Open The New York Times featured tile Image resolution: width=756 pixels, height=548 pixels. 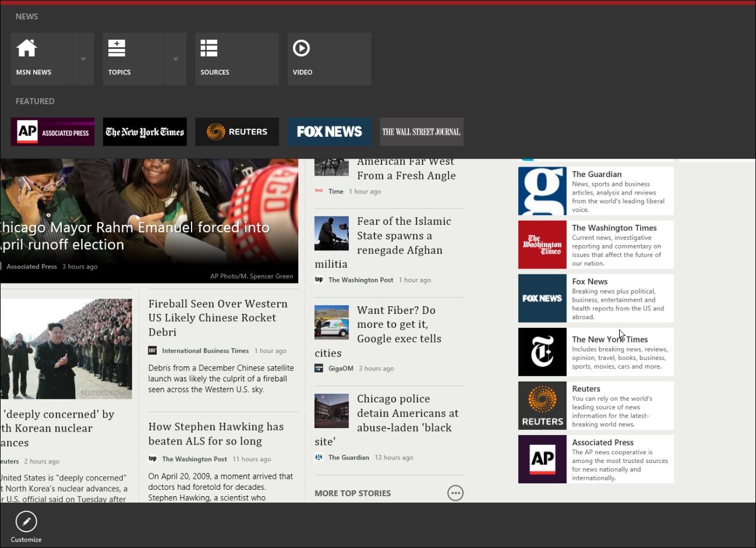tap(144, 132)
